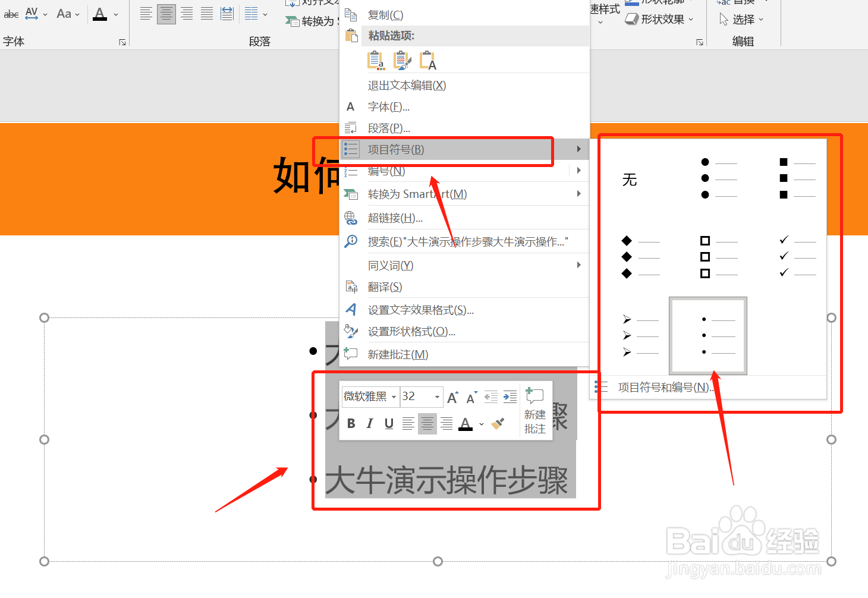The image size is (868, 598).
Task: Decrease font size in mini toolbar
Action: click(x=472, y=397)
